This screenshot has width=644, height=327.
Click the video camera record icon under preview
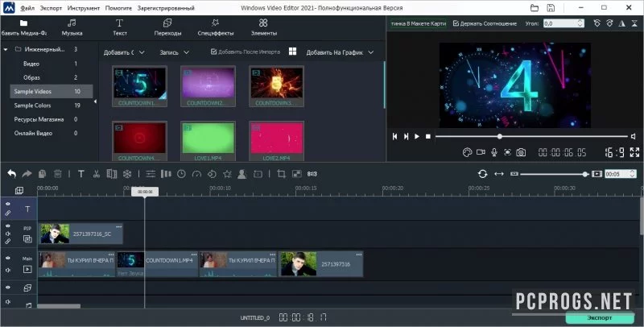click(x=481, y=152)
